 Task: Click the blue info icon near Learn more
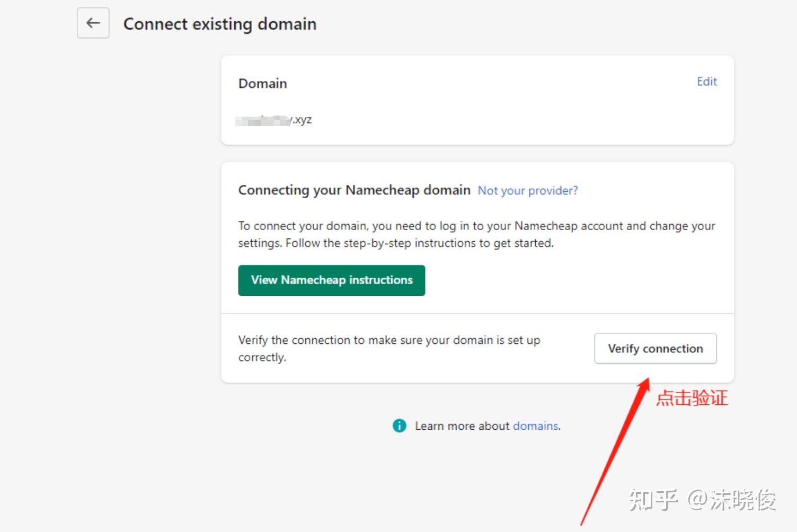(x=399, y=425)
